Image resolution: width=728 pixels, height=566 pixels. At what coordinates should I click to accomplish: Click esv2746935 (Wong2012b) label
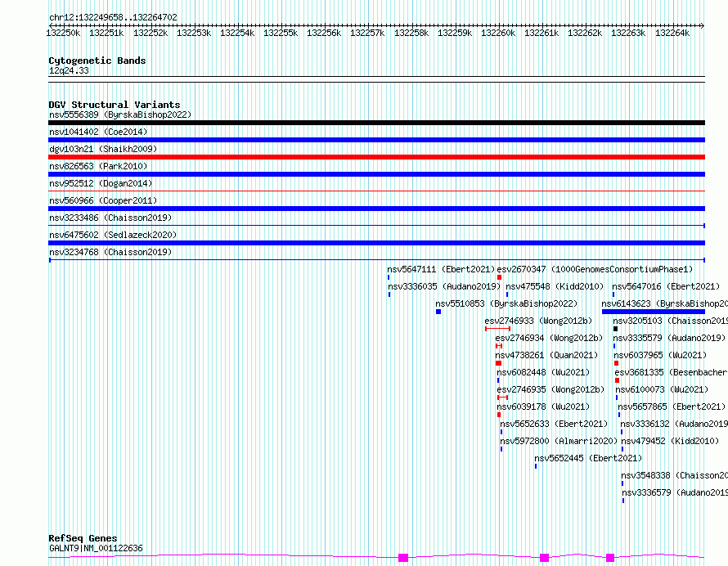click(x=550, y=389)
